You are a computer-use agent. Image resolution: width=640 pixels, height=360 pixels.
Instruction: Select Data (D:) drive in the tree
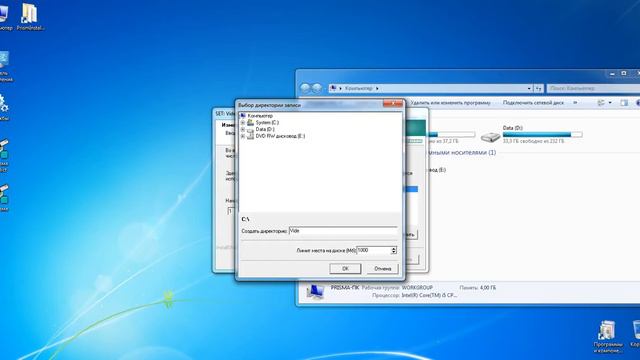pyautogui.click(x=265, y=129)
